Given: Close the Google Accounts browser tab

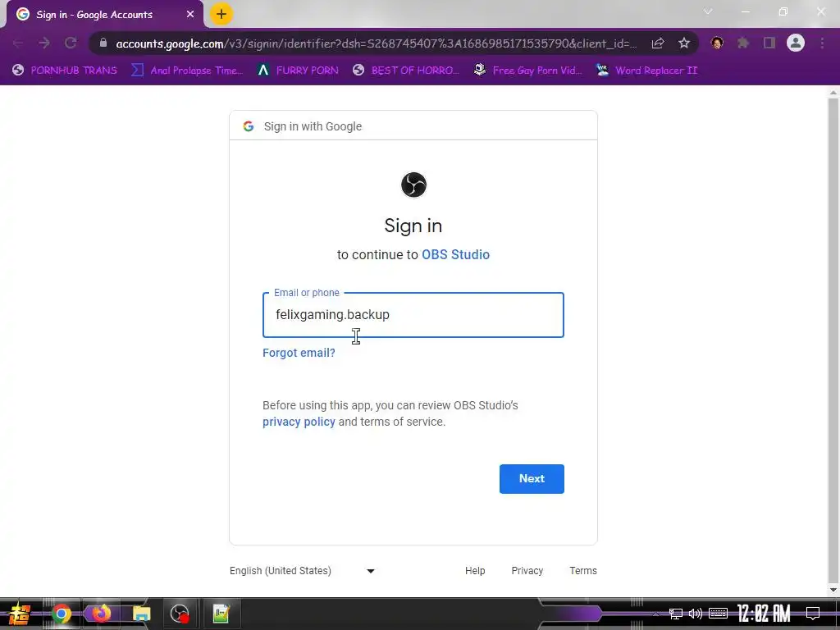Looking at the screenshot, I should [190, 15].
